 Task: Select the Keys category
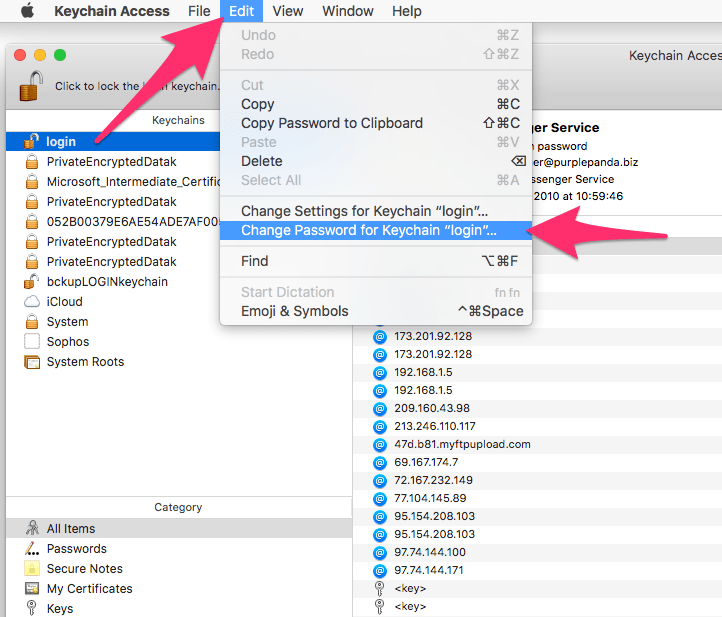[x=179, y=608]
